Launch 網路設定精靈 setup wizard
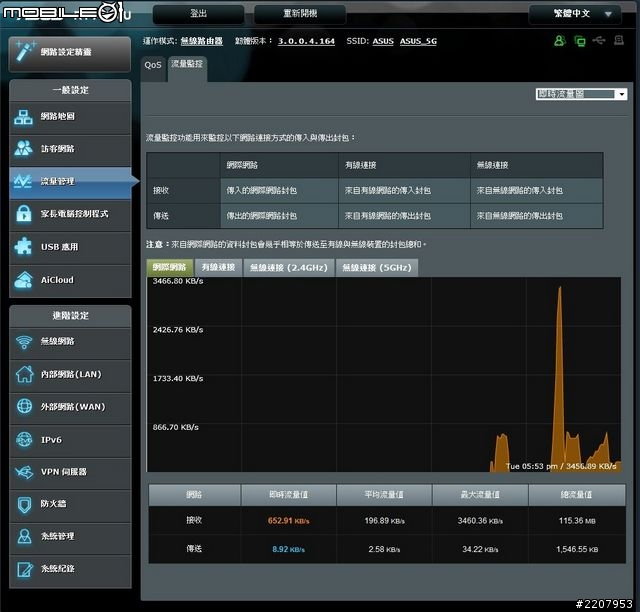640x612 pixels. click(70, 51)
